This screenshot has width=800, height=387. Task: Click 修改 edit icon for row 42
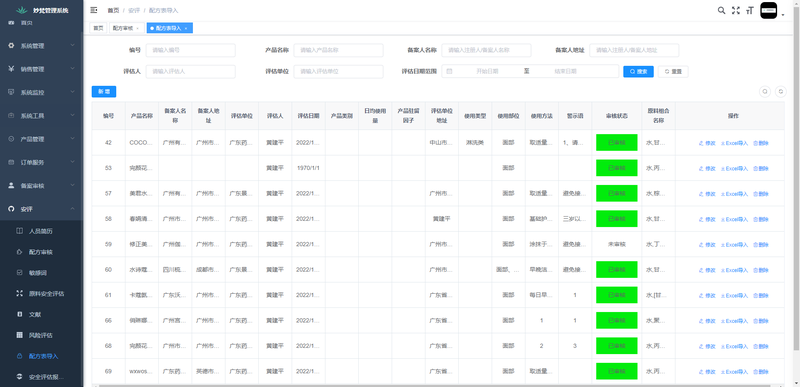[707, 143]
